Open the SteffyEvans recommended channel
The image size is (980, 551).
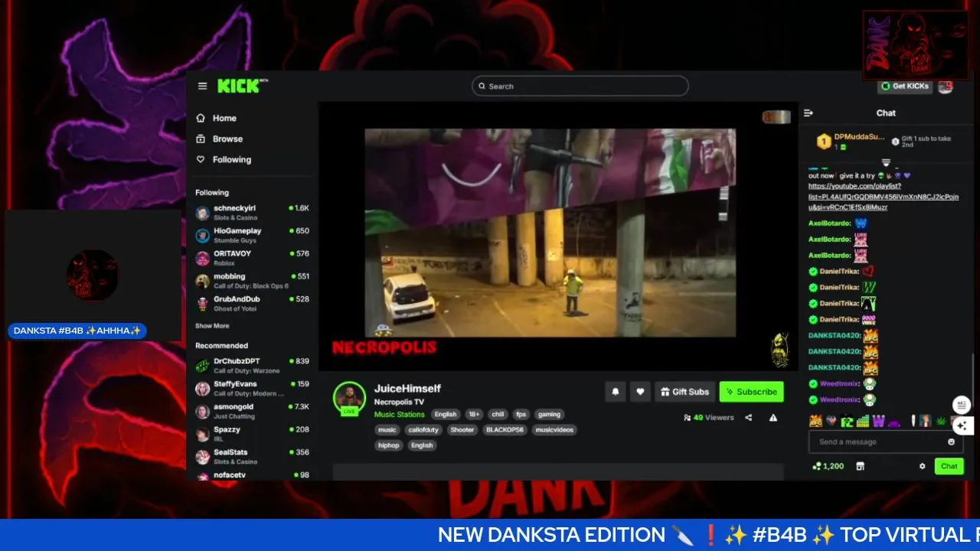click(x=252, y=388)
